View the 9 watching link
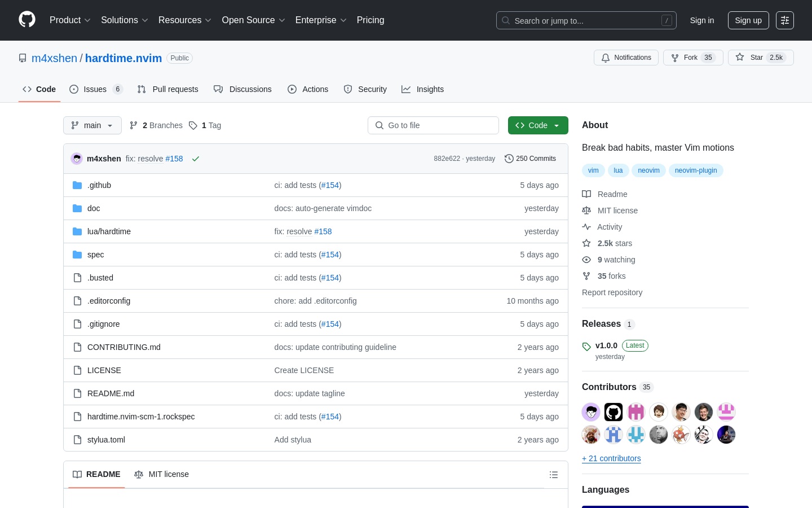The width and height of the screenshot is (812, 508). [x=609, y=260]
